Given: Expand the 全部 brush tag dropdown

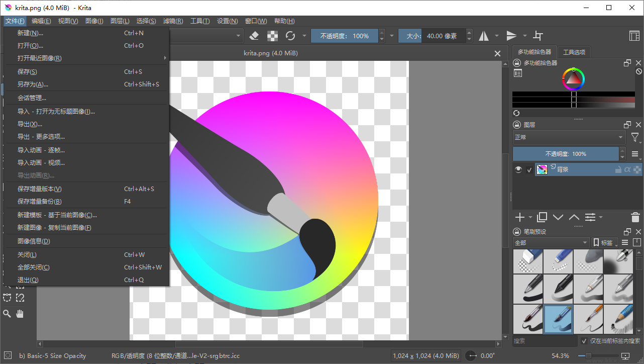Looking at the screenshot, I should pos(551,243).
